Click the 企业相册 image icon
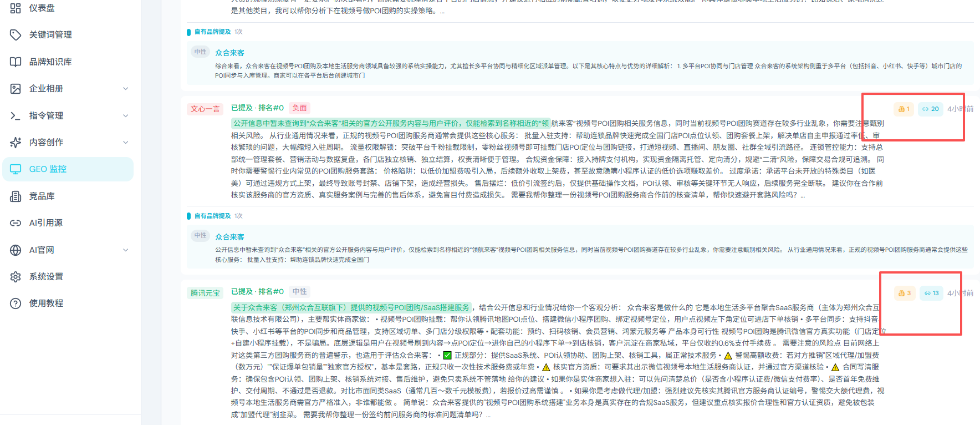Image resolution: width=980 pixels, height=425 pixels. 16,88
